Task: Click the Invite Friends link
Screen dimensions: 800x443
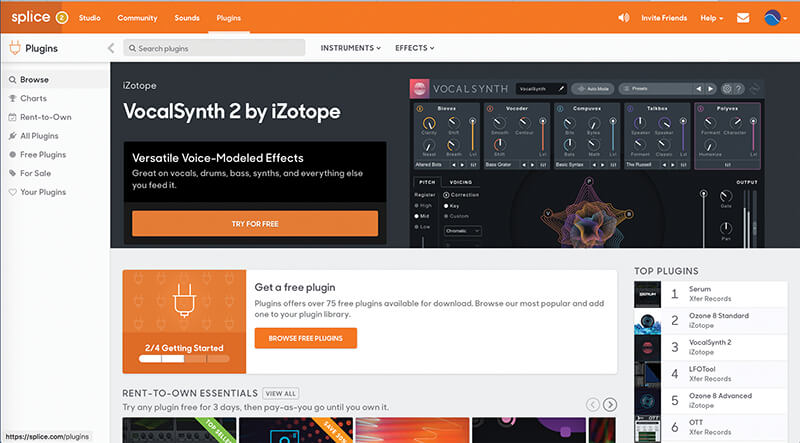Action: (664, 18)
